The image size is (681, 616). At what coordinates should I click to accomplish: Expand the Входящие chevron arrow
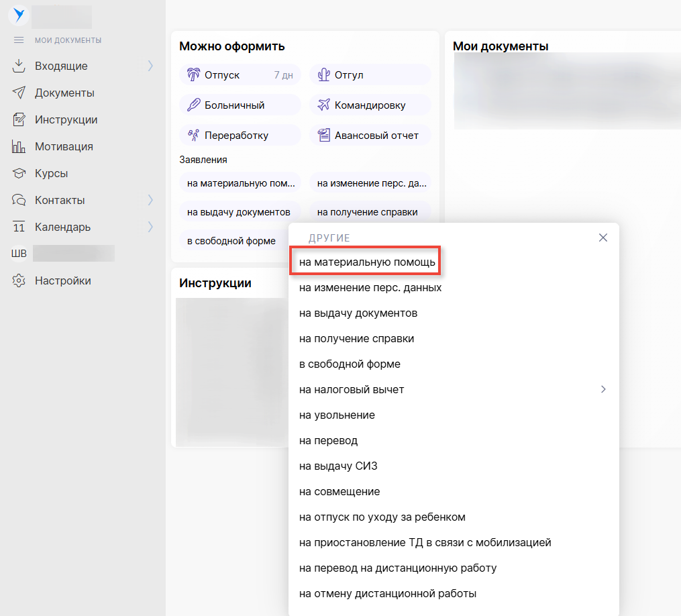coord(150,66)
